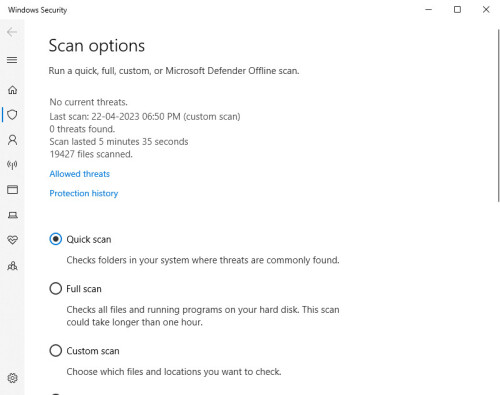Open Device security laptop icon
The width and height of the screenshot is (500, 395).
click(x=12, y=215)
